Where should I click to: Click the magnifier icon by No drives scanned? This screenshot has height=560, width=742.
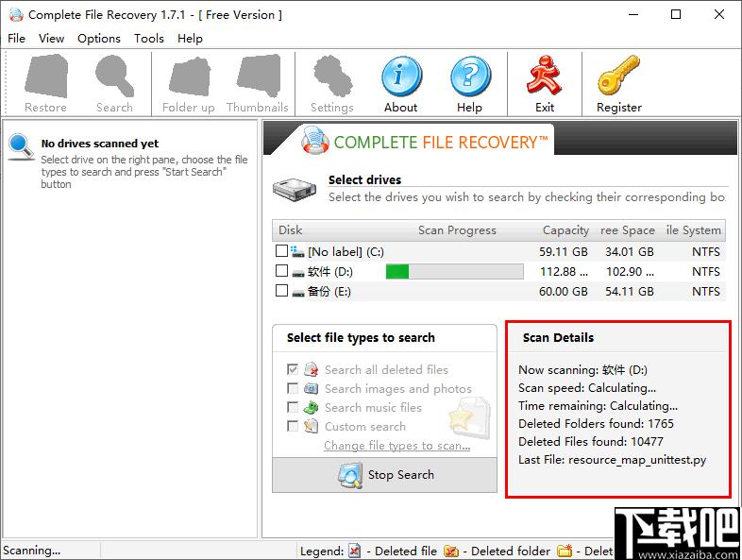pos(21,147)
